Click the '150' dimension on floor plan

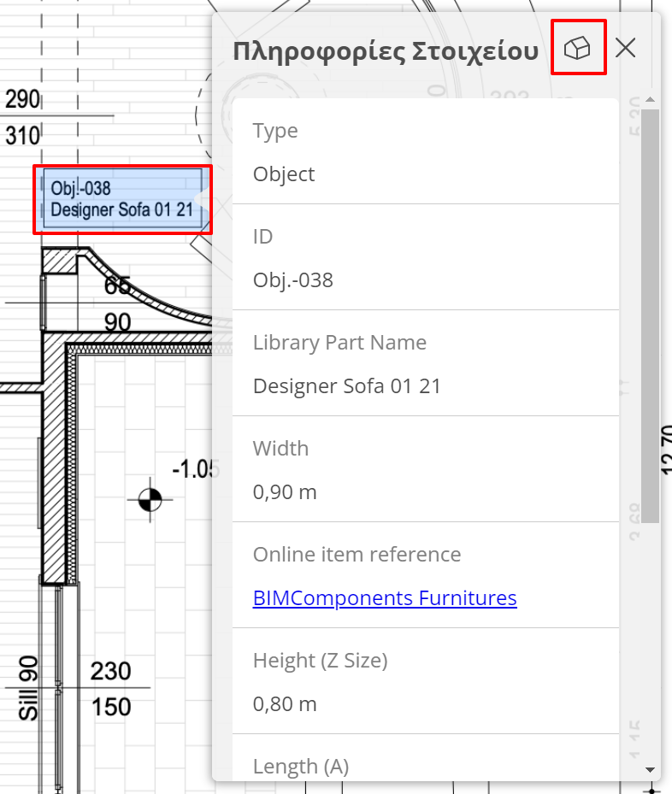click(110, 707)
